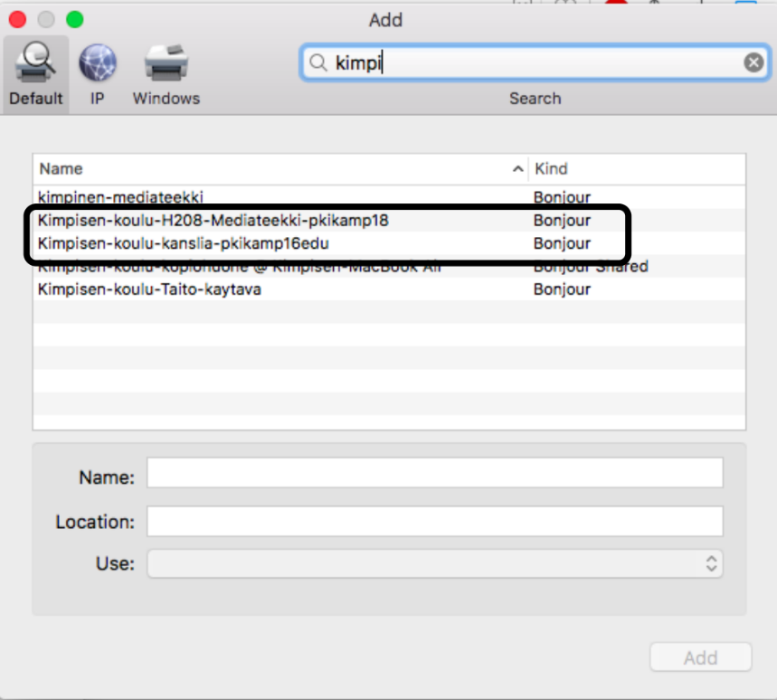Clear the search text with the X icon
The image size is (777, 700).
pyautogui.click(x=753, y=62)
